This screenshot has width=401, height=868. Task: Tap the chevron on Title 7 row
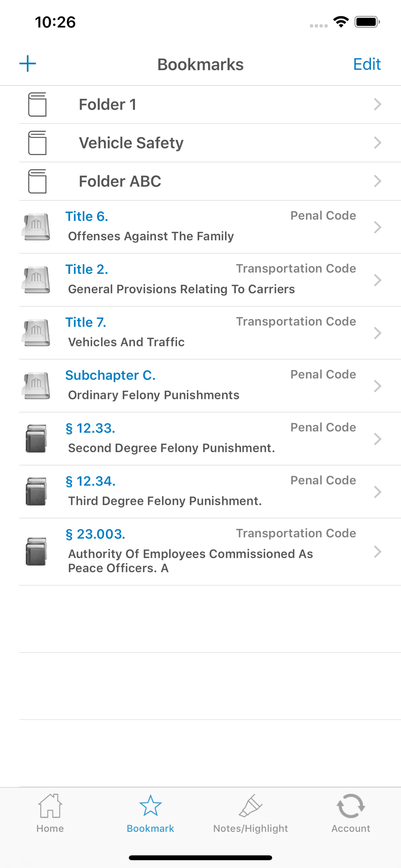pos(377,333)
